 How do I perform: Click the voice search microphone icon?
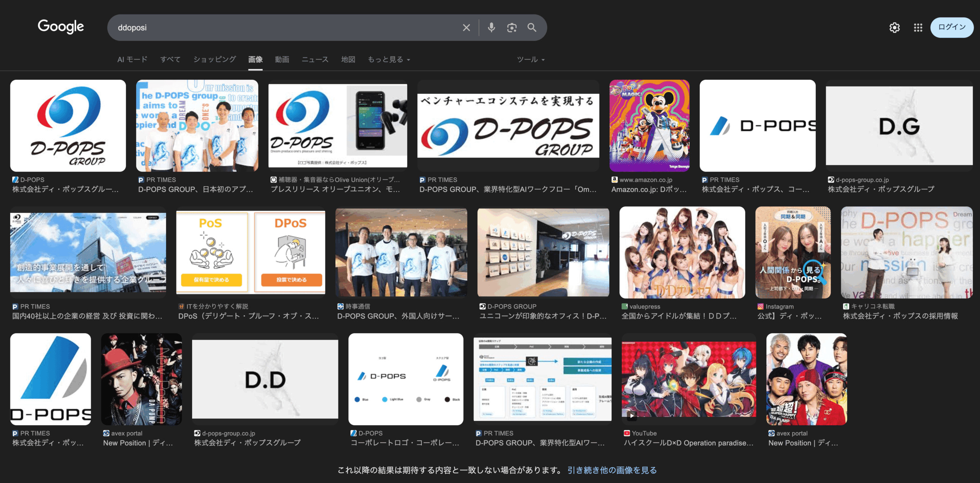[492, 28]
